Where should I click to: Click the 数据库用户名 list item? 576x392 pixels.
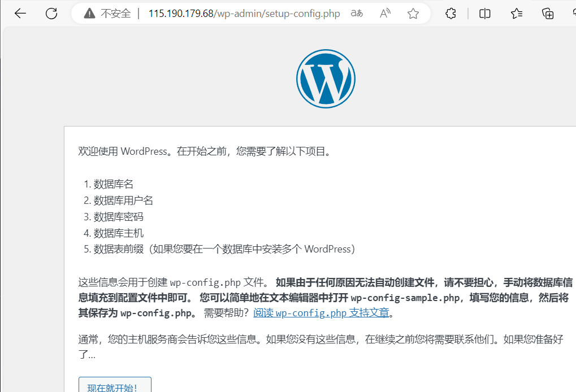coord(123,201)
